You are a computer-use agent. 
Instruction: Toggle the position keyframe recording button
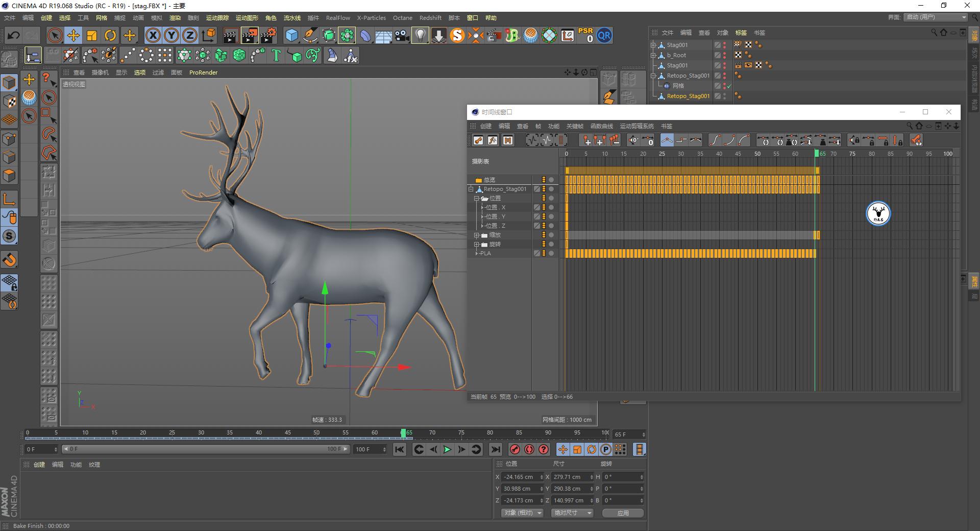[x=562, y=449]
